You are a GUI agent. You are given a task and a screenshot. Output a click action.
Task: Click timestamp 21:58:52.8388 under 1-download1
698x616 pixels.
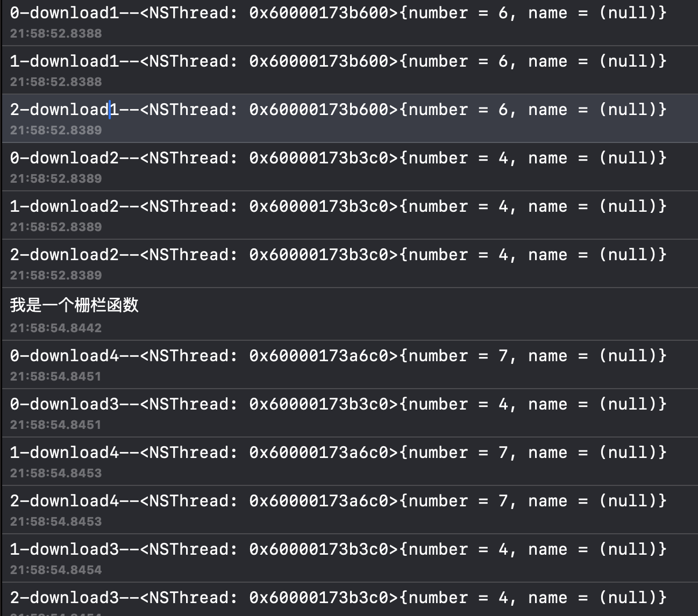56,82
